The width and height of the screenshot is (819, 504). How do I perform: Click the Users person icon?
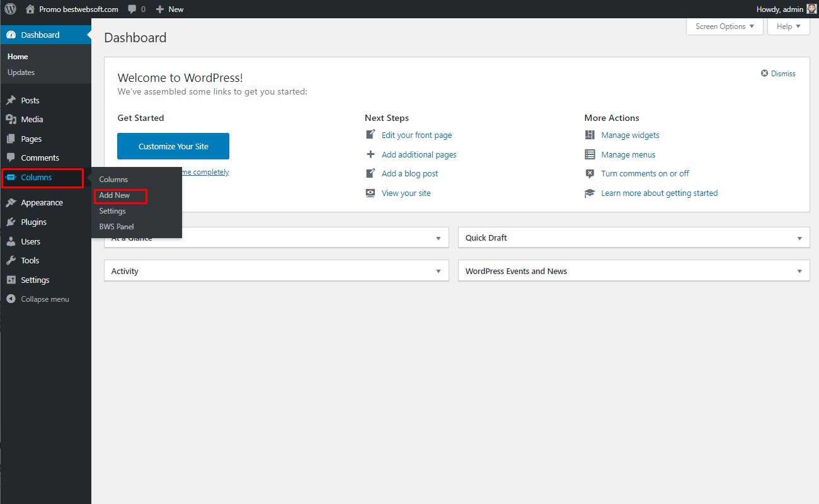11,241
